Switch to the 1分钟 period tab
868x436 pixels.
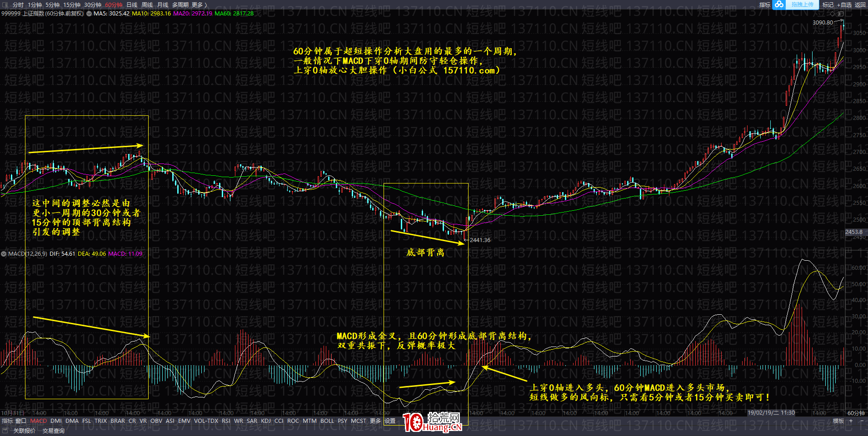pyautogui.click(x=35, y=5)
